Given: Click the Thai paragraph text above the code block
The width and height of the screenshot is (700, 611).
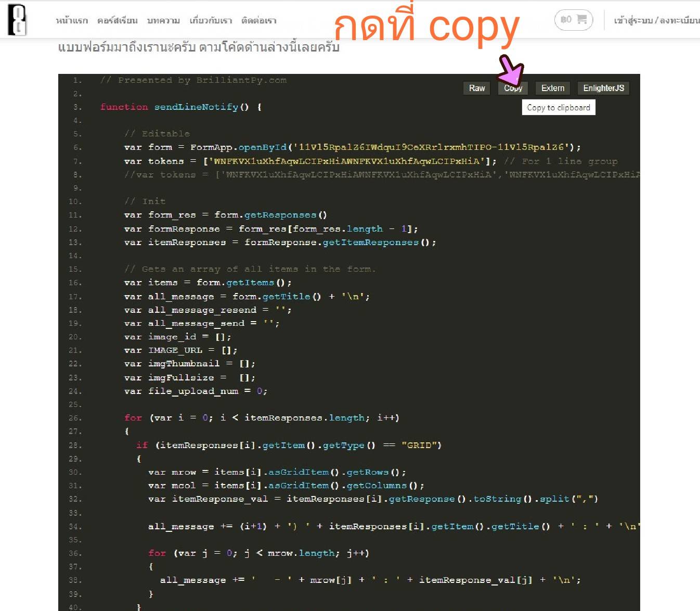Looking at the screenshot, I should [199, 47].
